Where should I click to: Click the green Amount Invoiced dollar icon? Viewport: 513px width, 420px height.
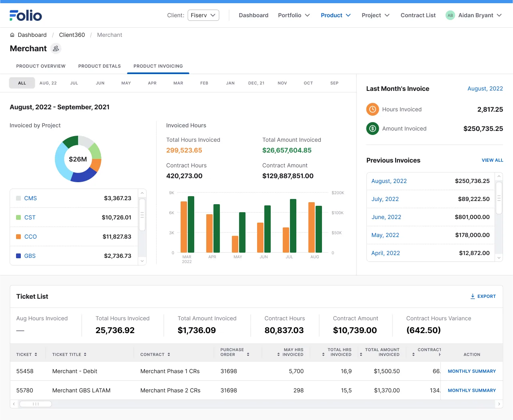point(372,129)
